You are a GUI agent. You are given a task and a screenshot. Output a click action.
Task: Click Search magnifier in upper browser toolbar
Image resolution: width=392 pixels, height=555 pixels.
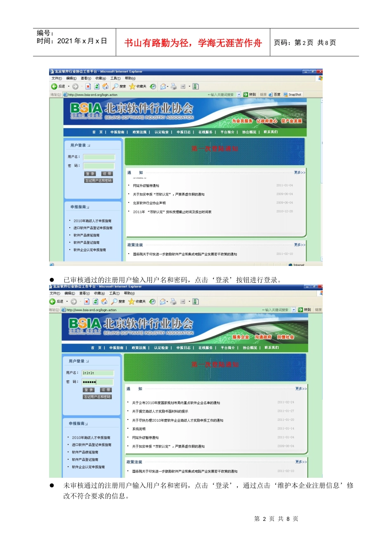[115, 86]
